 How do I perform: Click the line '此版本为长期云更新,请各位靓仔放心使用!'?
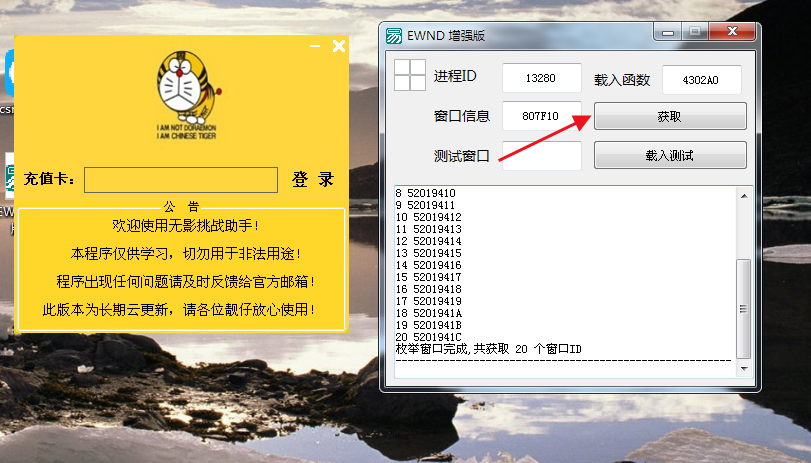pos(178,309)
